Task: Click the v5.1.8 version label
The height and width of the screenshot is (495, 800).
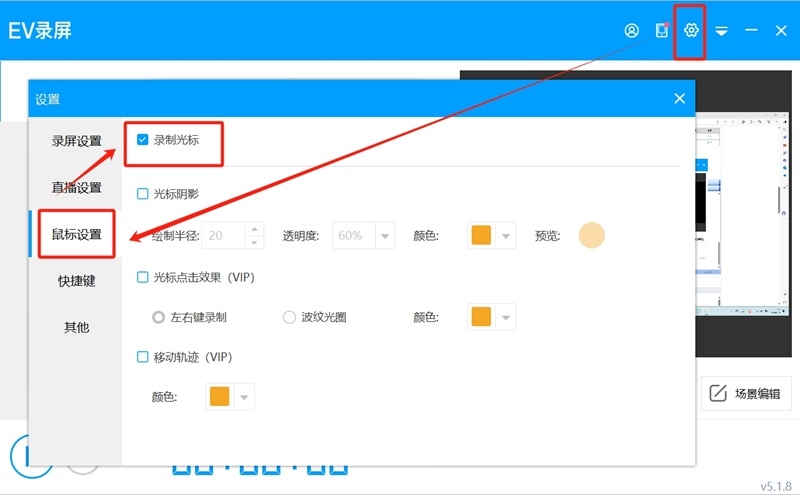Action: [776, 486]
